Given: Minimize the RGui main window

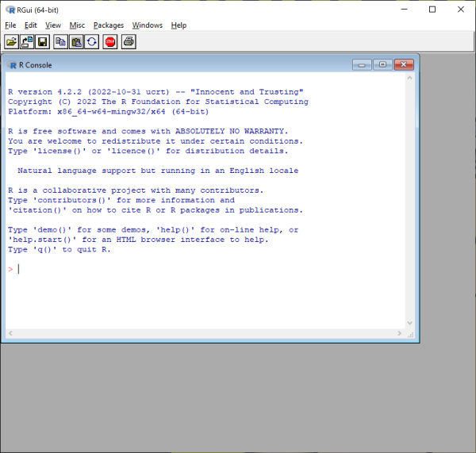Looking at the screenshot, I should pos(405,10).
